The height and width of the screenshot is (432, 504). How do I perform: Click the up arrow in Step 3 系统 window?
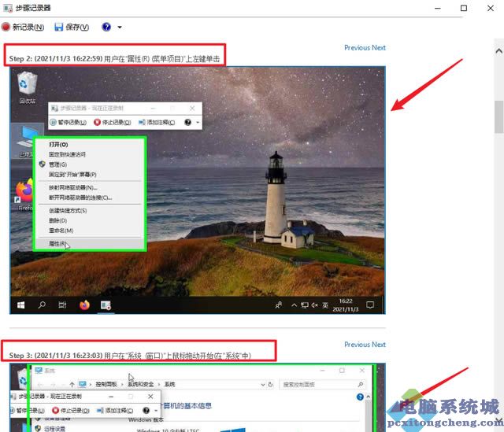[72, 385]
